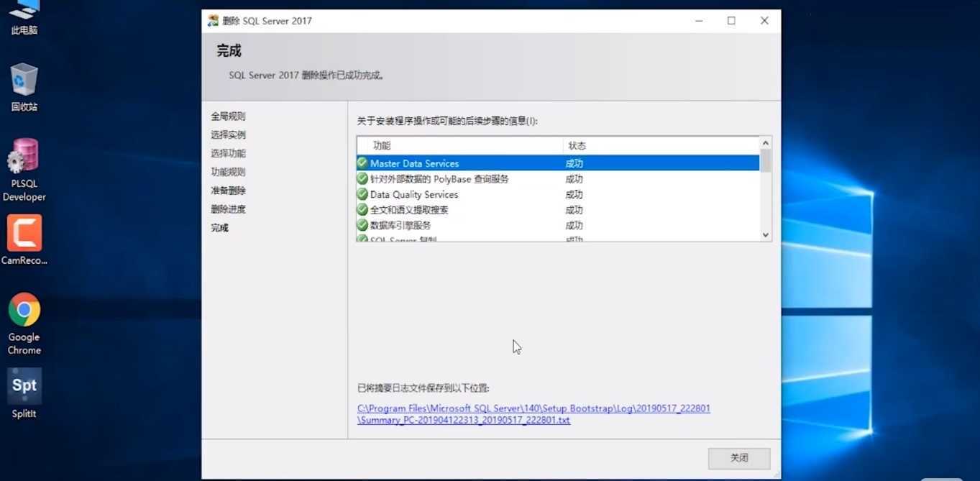Viewport: 980px width, 481px height.
Task: Open the SplitIt desktop shortcut
Action: coord(24,394)
